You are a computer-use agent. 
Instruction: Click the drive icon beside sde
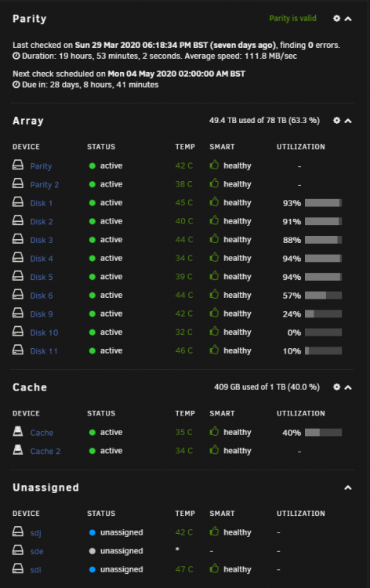[x=17, y=550]
